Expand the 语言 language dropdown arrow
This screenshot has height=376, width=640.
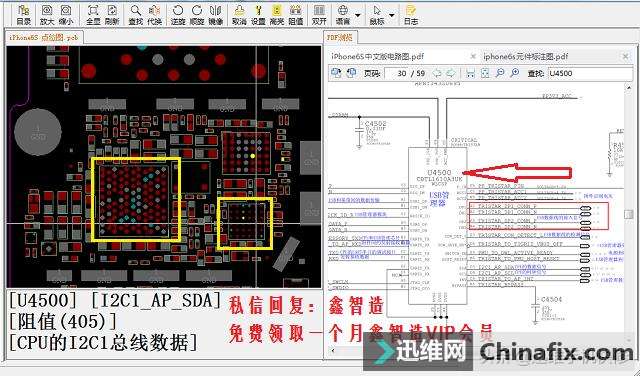coord(358,16)
